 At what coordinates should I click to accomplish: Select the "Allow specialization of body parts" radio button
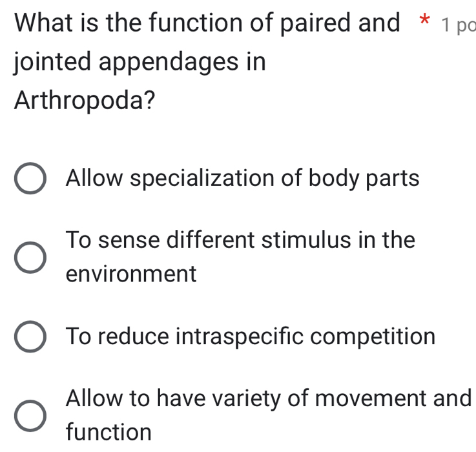(x=30, y=179)
